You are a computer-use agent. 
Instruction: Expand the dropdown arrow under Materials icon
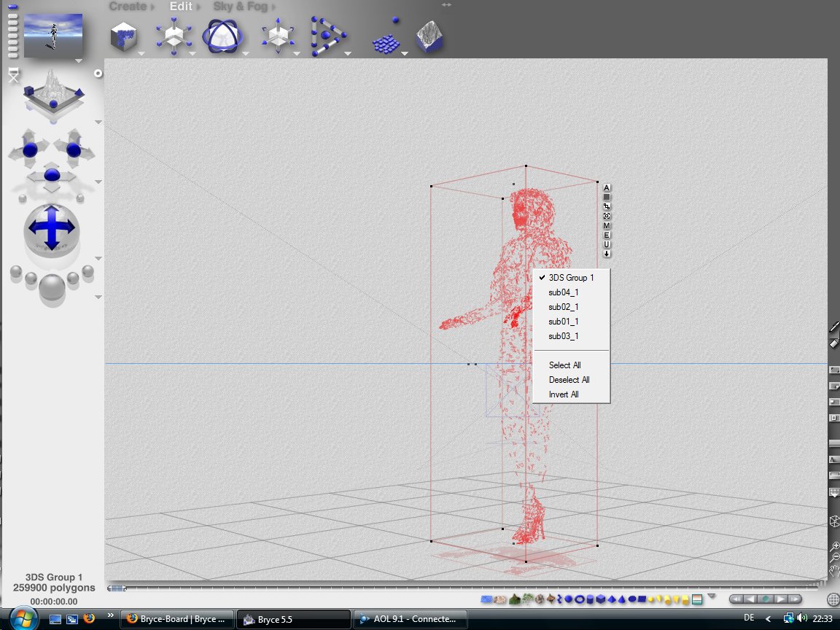[x=142, y=54]
